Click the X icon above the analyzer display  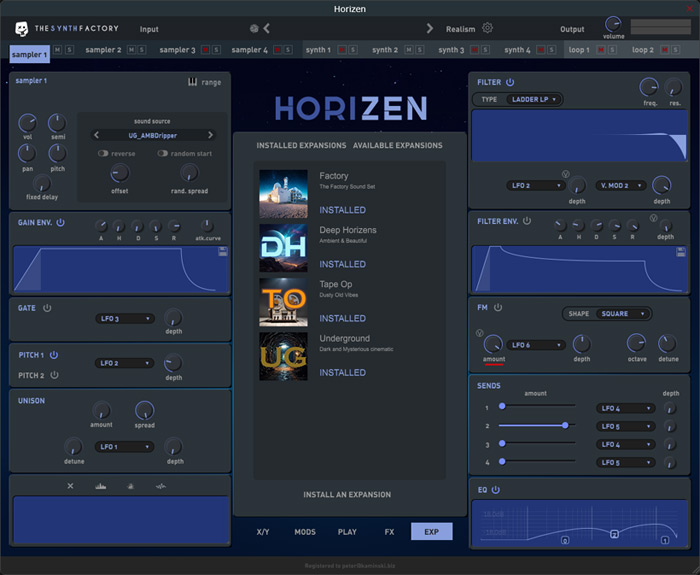click(x=71, y=486)
